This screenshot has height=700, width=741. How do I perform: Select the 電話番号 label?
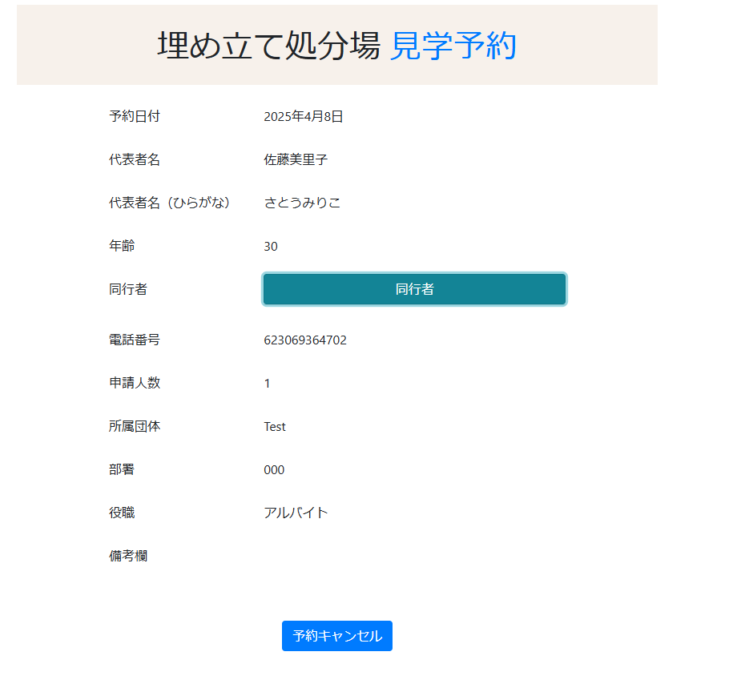pyautogui.click(x=135, y=340)
